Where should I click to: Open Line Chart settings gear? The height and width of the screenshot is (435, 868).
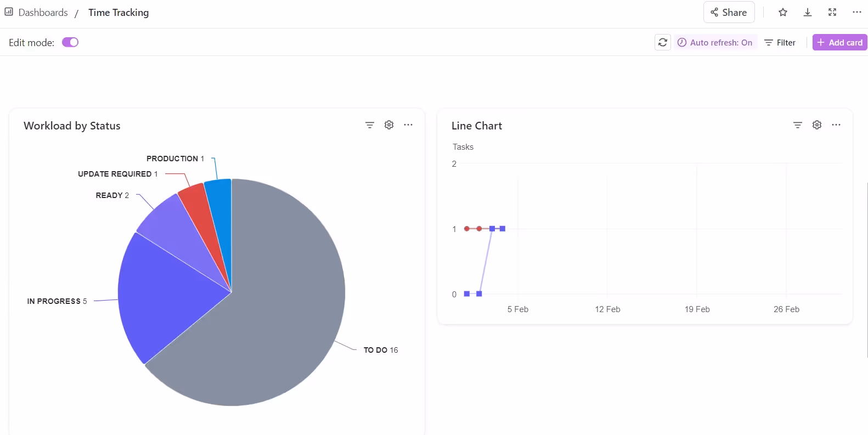[x=816, y=125]
